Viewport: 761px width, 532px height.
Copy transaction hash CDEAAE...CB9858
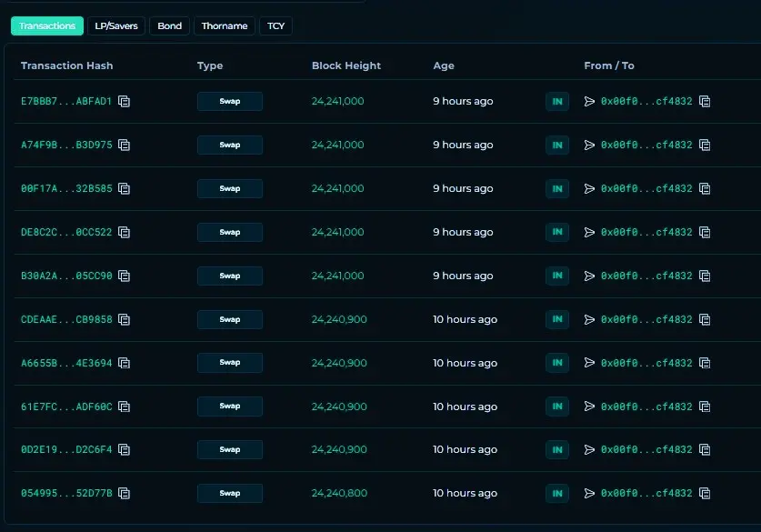click(125, 320)
